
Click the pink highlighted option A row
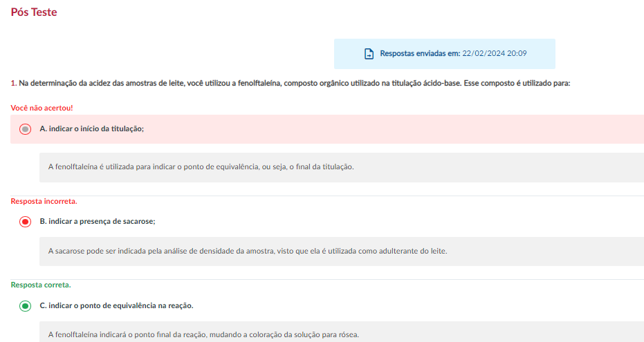[327, 129]
